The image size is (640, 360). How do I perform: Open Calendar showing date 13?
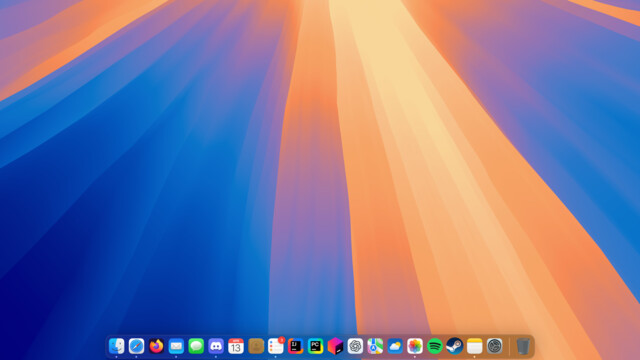point(236,346)
